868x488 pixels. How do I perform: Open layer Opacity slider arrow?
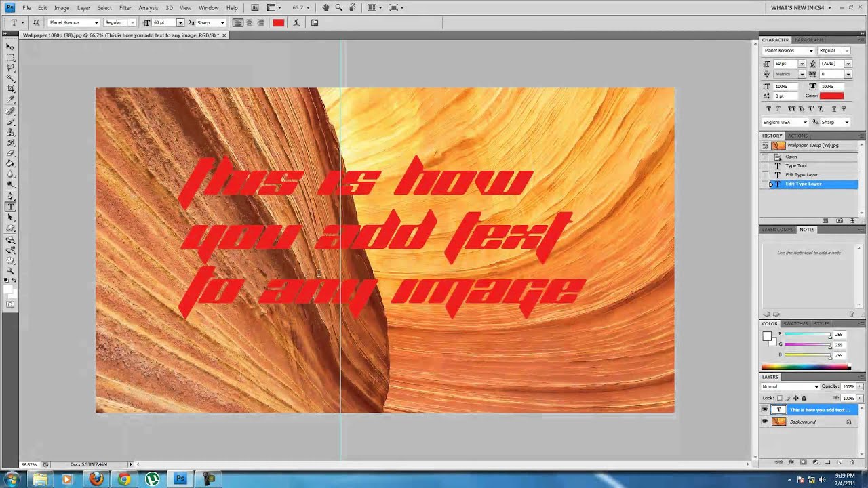[x=859, y=386]
